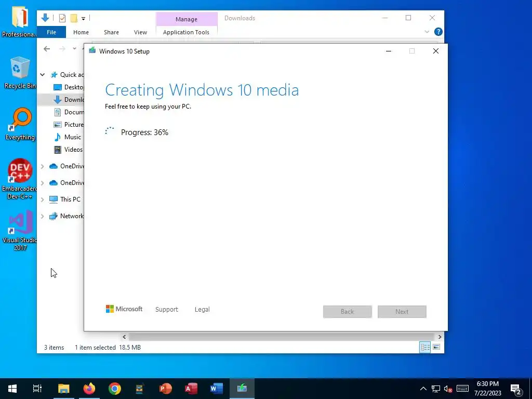Viewport: 532px width, 399px height.
Task: Open the Home ribbon tab
Action: [x=81, y=32]
